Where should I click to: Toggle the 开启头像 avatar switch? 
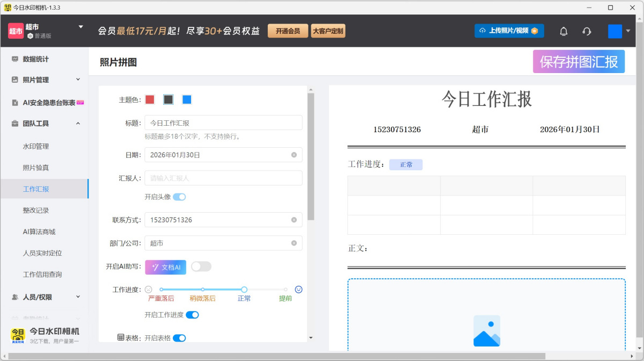coord(179,197)
